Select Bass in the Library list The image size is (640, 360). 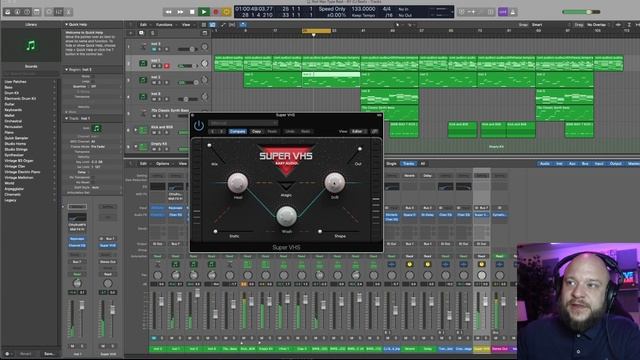pos(9,87)
